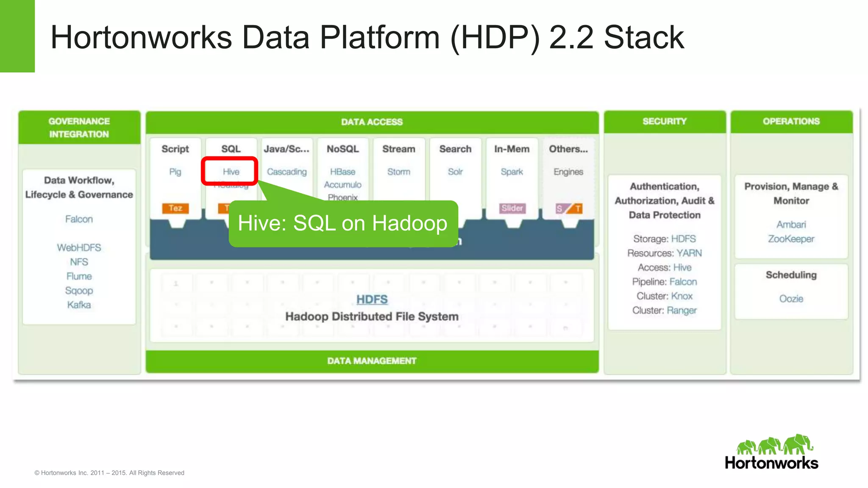Click Spark under In-Mem

(512, 172)
